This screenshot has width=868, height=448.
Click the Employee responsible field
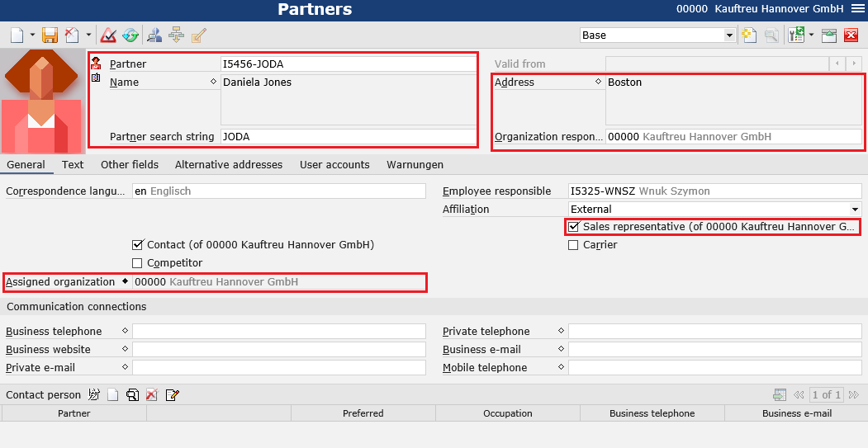(x=714, y=191)
